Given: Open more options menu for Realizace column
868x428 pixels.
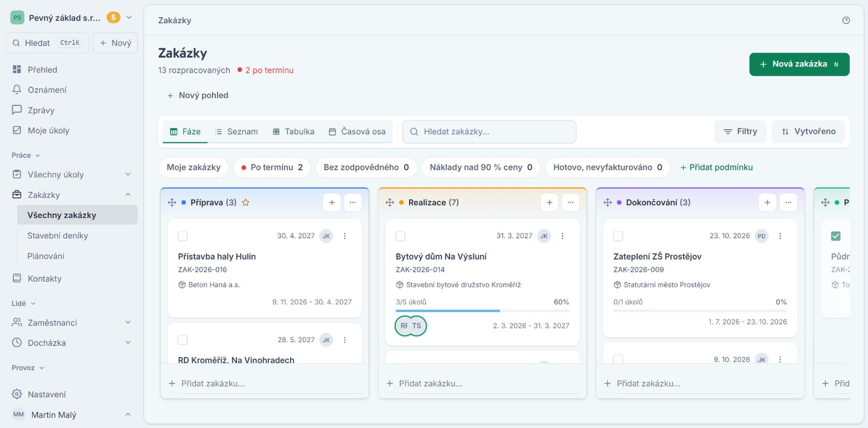Looking at the screenshot, I should pyautogui.click(x=570, y=203).
